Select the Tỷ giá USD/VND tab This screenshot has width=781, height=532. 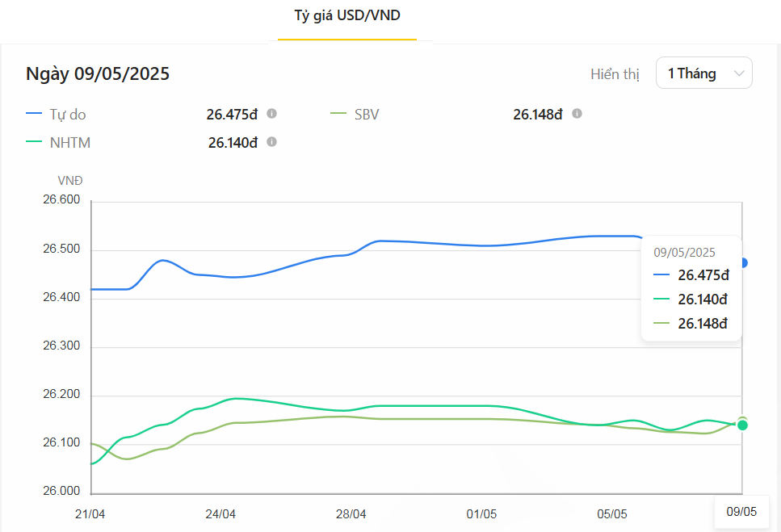[x=346, y=15]
